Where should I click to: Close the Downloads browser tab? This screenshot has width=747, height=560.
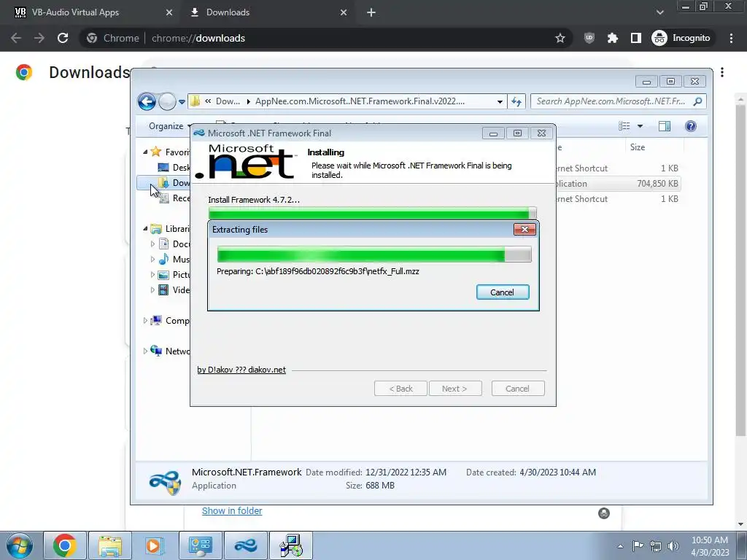click(344, 12)
